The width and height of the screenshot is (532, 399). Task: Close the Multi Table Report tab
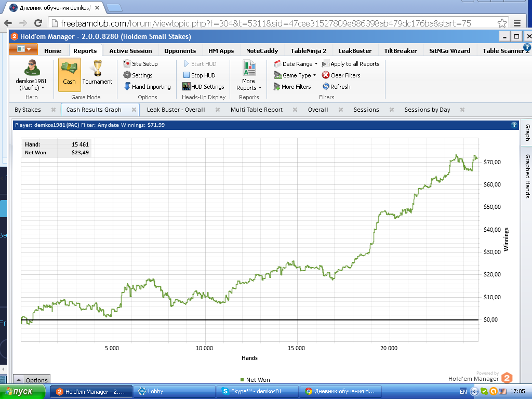(295, 110)
